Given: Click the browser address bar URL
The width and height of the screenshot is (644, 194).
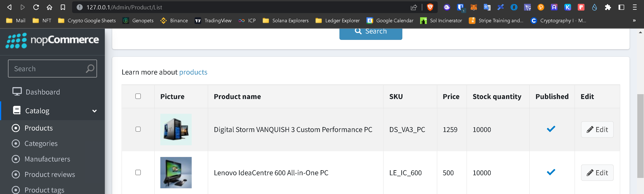Looking at the screenshot, I should 124,7.
